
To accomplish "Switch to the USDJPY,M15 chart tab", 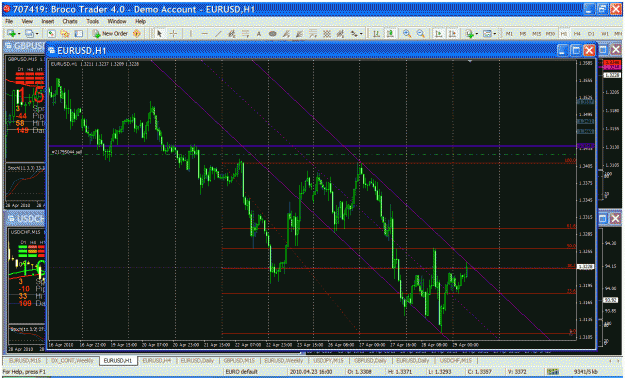I will pyautogui.click(x=328, y=360).
